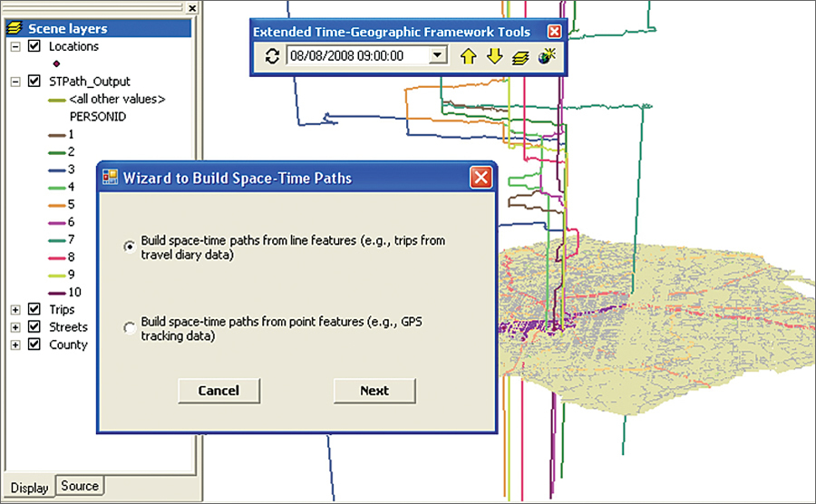Image resolution: width=816 pixels, height=504 pixels.
Task: Toggle the Streets layer visibility checkbox
Action: click(x=34, y=326)
